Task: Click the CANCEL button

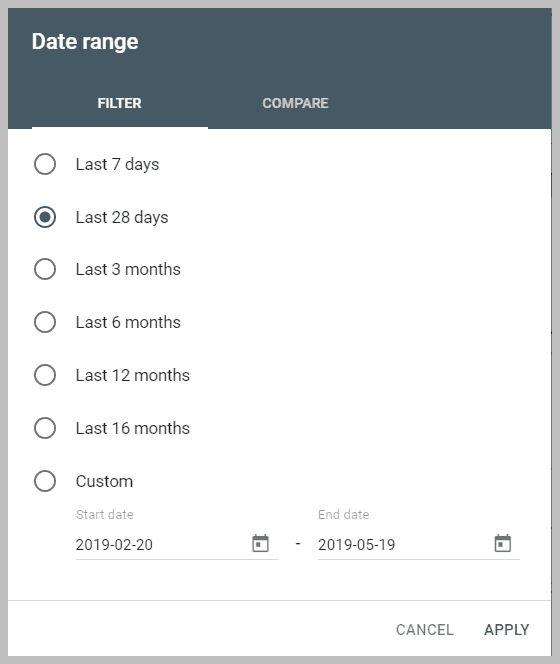Action: 425,630
